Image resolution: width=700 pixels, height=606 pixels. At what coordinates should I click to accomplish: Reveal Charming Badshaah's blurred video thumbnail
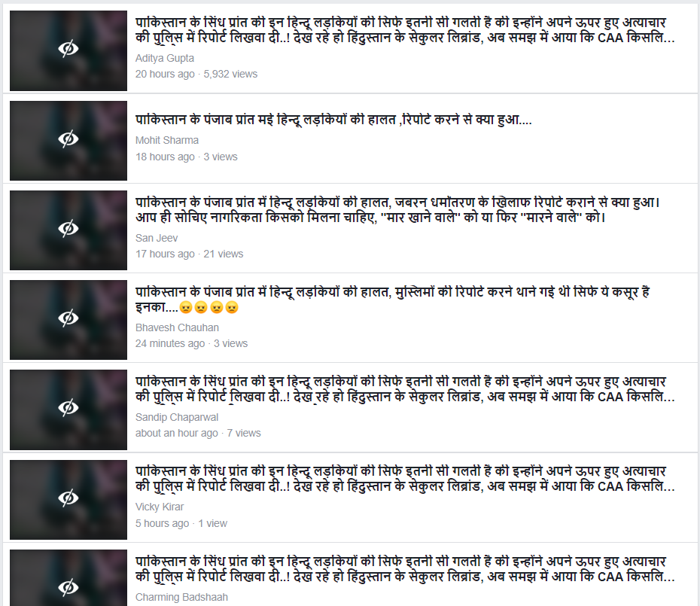pyautogui.click(x=68, y=578)
